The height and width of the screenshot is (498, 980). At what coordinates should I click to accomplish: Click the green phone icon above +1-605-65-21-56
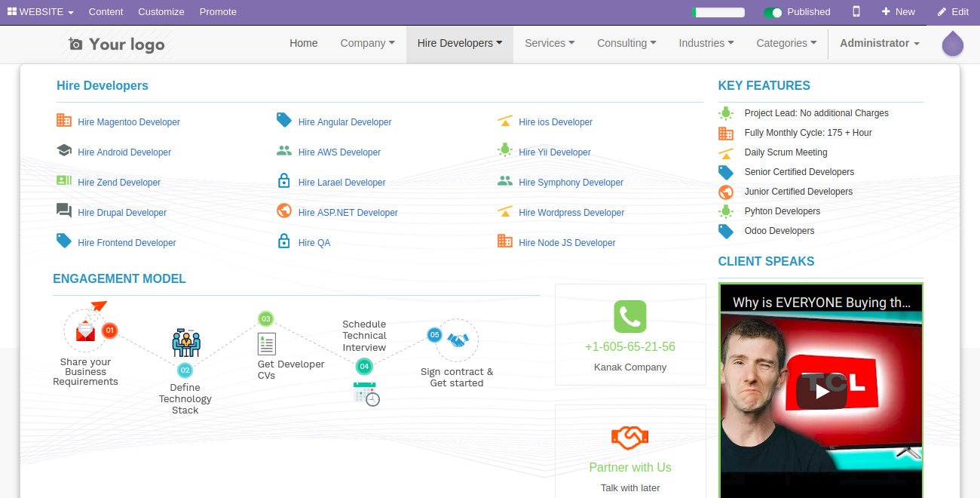(630, 317)
